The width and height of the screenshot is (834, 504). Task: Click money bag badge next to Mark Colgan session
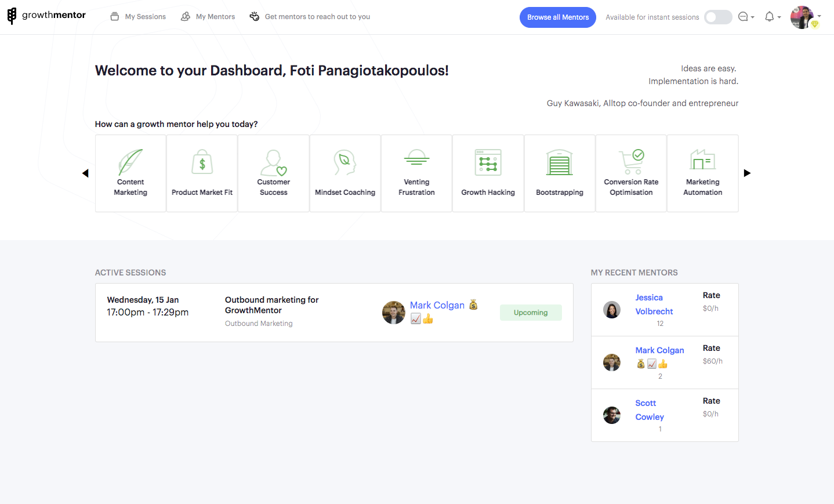coord(473,304)
